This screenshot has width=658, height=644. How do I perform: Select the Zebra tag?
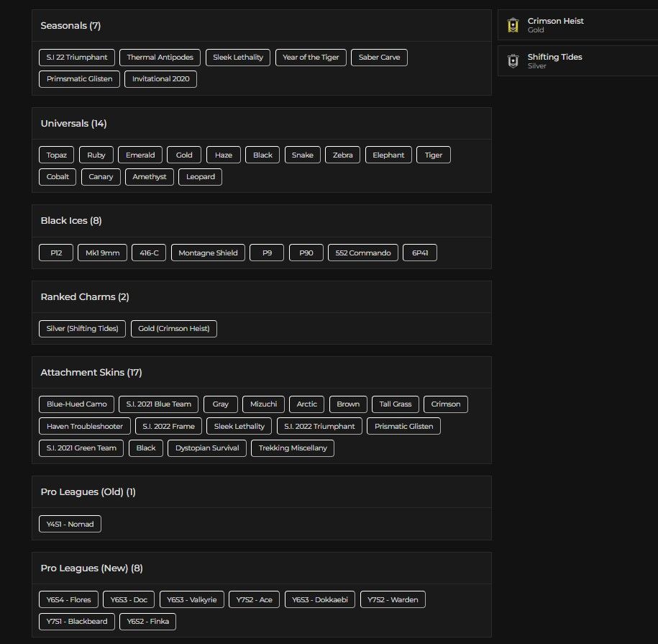[x=342, y=155]
